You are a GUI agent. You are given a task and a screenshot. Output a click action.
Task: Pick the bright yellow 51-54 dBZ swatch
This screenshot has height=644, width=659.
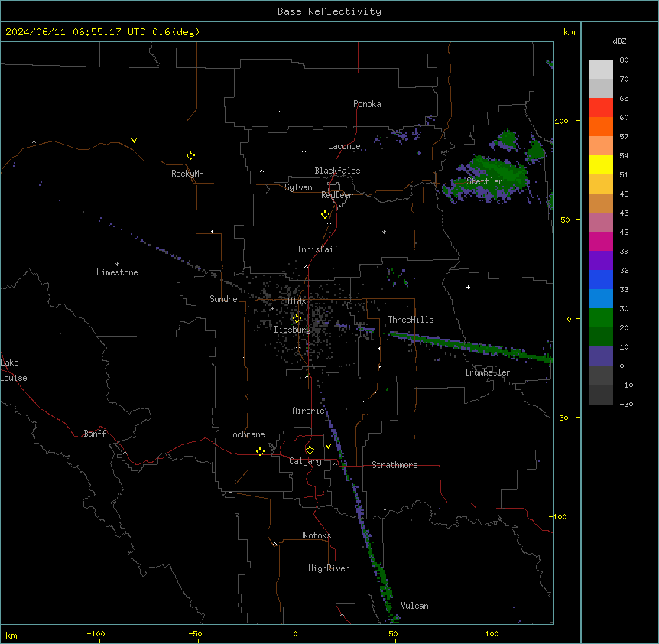pos(601,164)
